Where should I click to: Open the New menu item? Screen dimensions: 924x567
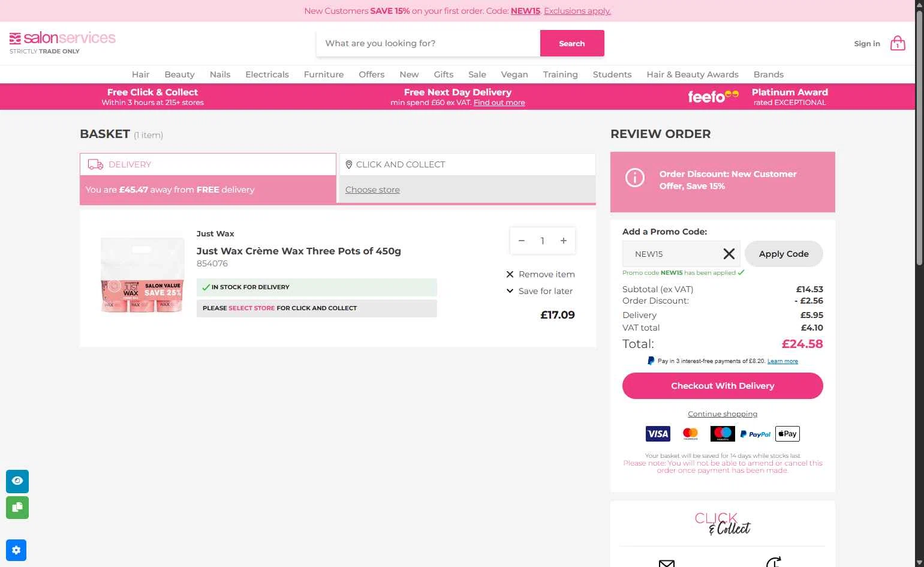[409, 74]
